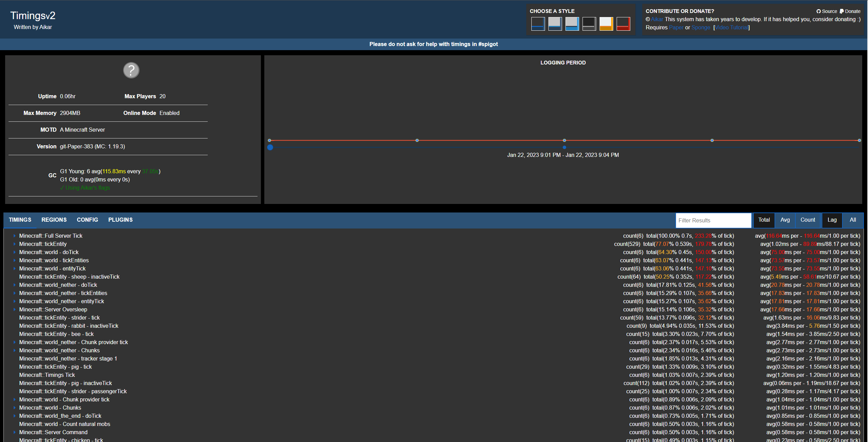Toggle the Total sort button
The image size is (868, 442).
(764, 220)
